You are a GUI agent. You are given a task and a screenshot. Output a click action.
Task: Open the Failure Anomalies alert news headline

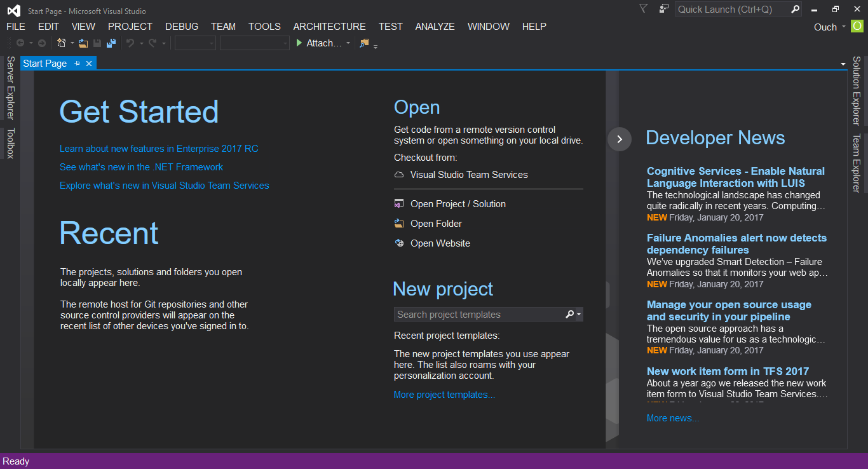click(x=736, y=244)
